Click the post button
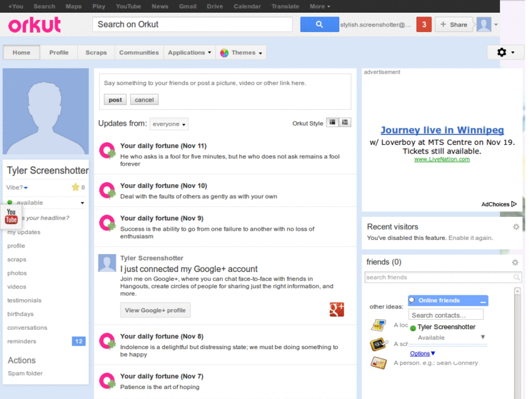The image size is (532, 399). (115, 100)
